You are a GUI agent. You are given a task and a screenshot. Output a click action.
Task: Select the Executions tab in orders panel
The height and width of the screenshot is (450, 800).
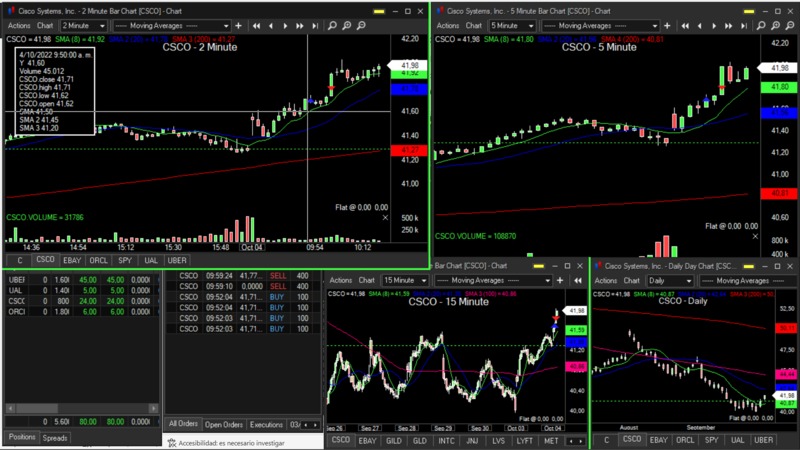(266, 425)
